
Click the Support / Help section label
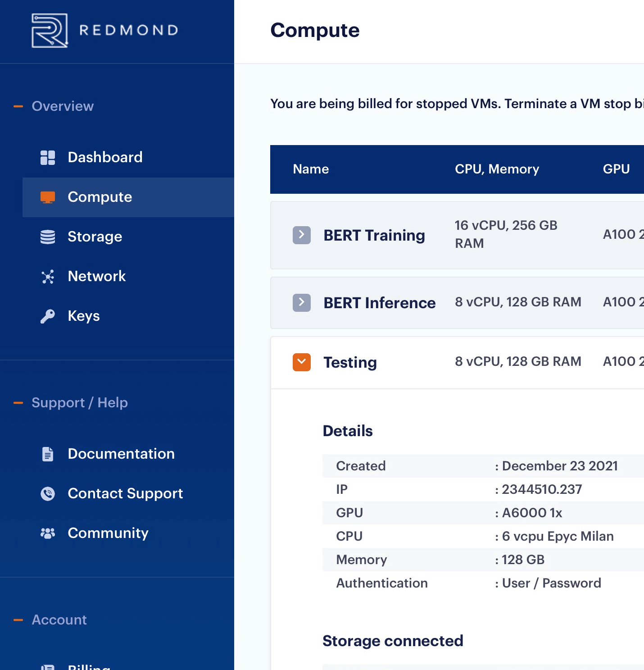coord(80,403)
